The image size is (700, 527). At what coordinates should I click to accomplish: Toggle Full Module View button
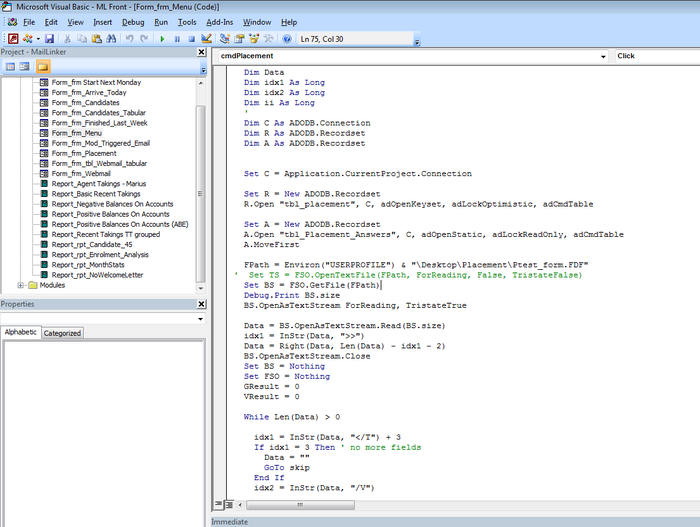click(229, 505)
